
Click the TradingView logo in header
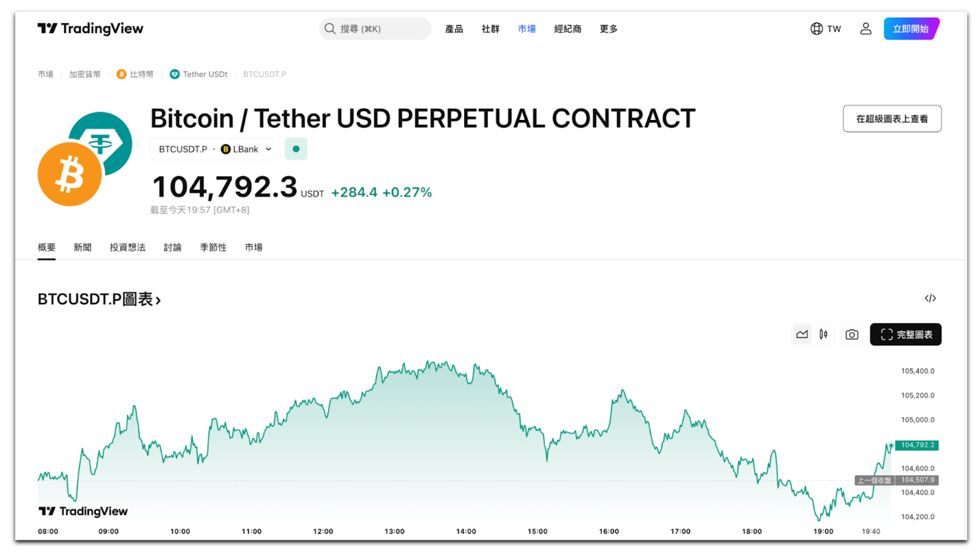tap(90, 29)
